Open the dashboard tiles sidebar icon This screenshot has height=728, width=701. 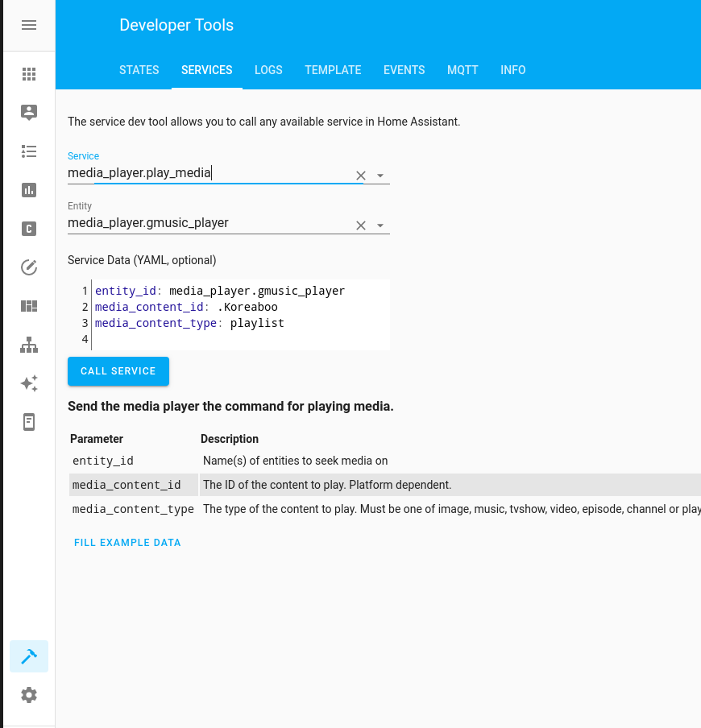[29, 306]
